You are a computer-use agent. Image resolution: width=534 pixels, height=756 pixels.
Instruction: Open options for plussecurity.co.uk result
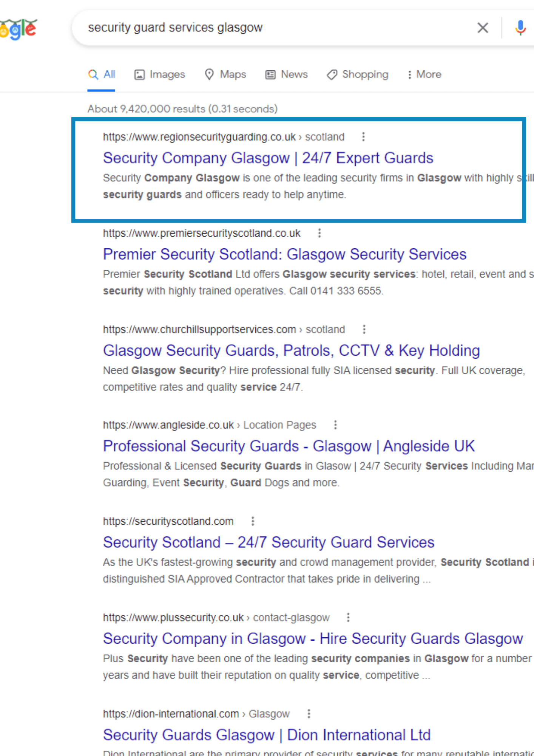click(348, 617)
